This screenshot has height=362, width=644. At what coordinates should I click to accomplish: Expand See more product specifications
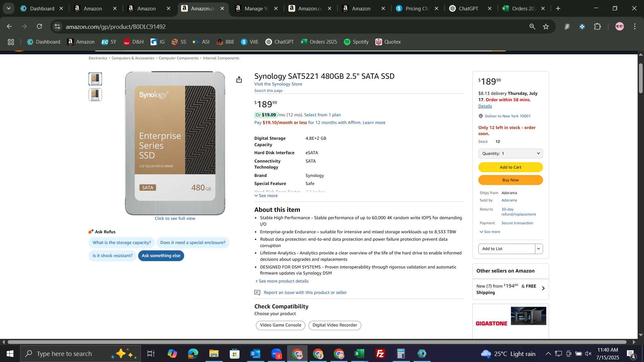pyautogui.click(x=266, y=196)
